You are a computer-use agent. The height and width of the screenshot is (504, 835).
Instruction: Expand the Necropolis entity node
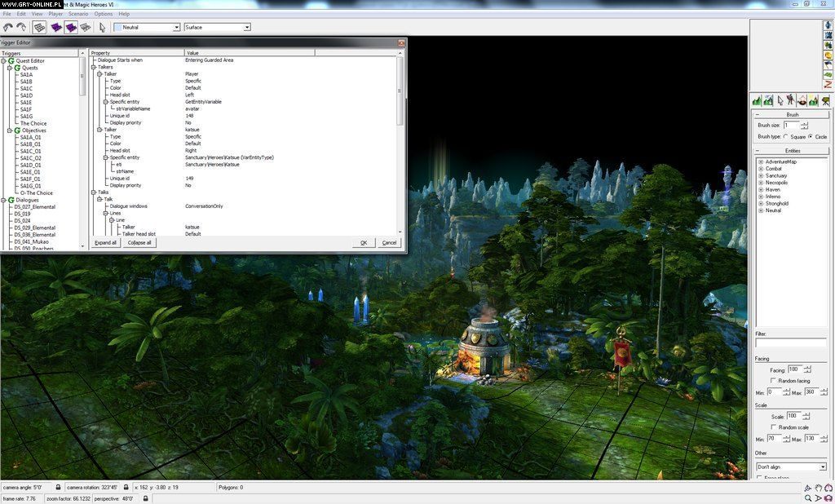pos(761,183)
